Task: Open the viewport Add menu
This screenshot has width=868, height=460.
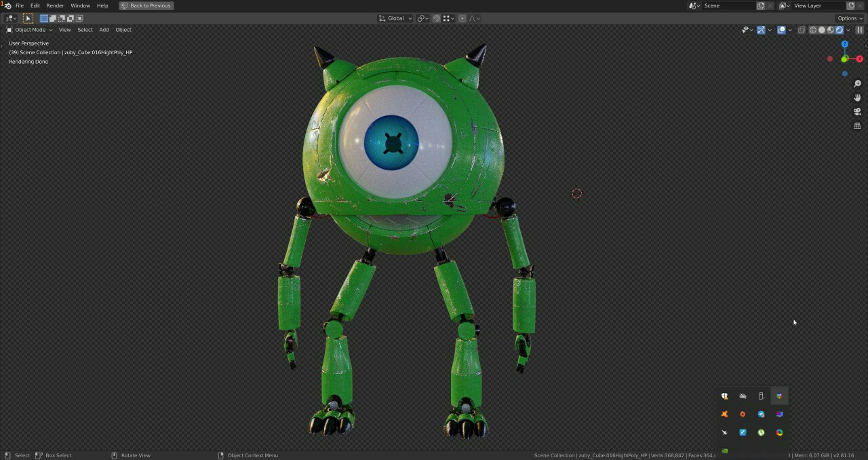Action: tap(104, 30)
